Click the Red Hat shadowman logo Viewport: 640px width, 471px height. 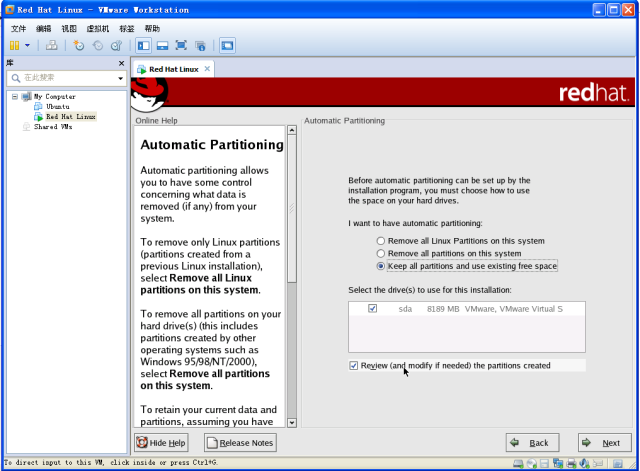(x=149, y=94)
